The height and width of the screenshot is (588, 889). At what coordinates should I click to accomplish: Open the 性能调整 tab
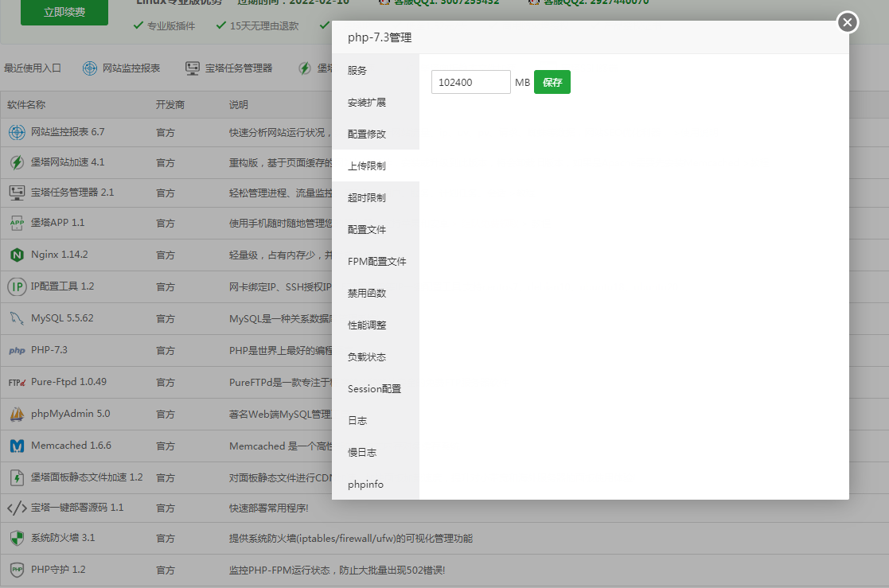click(376, 325)
